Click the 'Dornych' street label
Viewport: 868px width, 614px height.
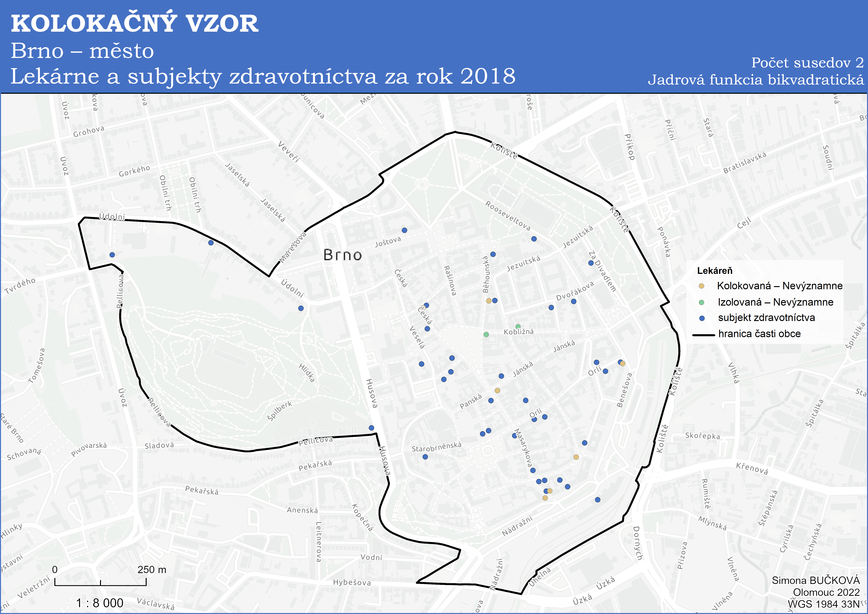637,543
